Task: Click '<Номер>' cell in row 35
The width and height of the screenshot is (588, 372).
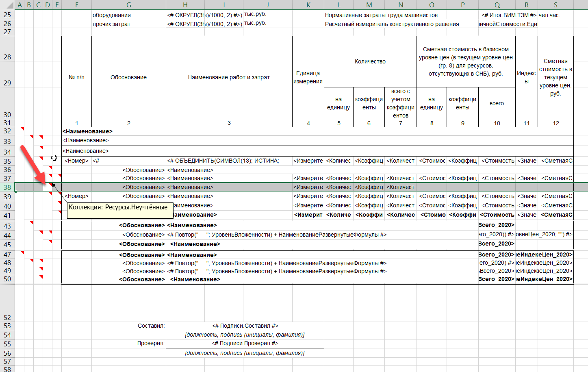Action: coord(76,161)
